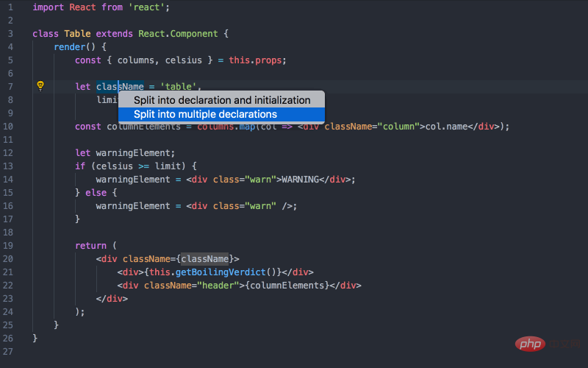Screen dimensions: 588x368
Task: Click the else keyword on line 15
Action: click(x=96, y=193)
